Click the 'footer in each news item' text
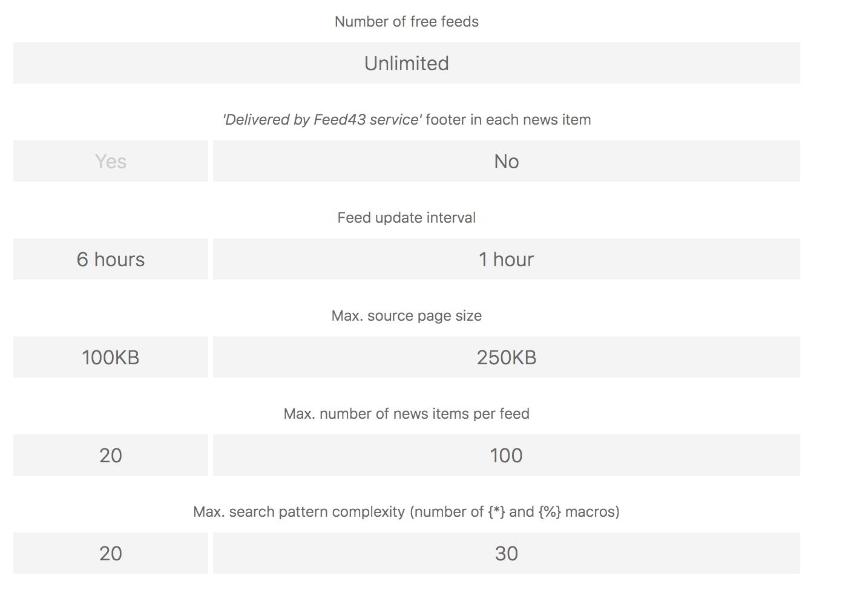 (508, 120)
